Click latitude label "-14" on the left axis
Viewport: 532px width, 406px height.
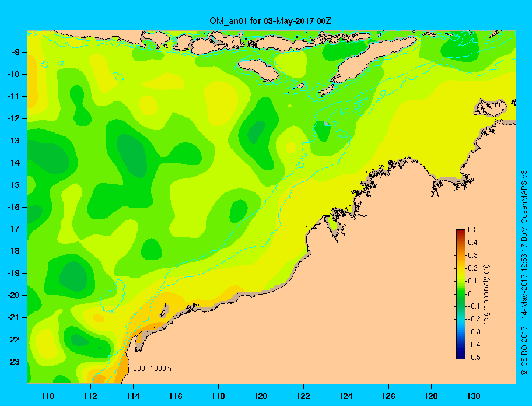click(13, 163)
